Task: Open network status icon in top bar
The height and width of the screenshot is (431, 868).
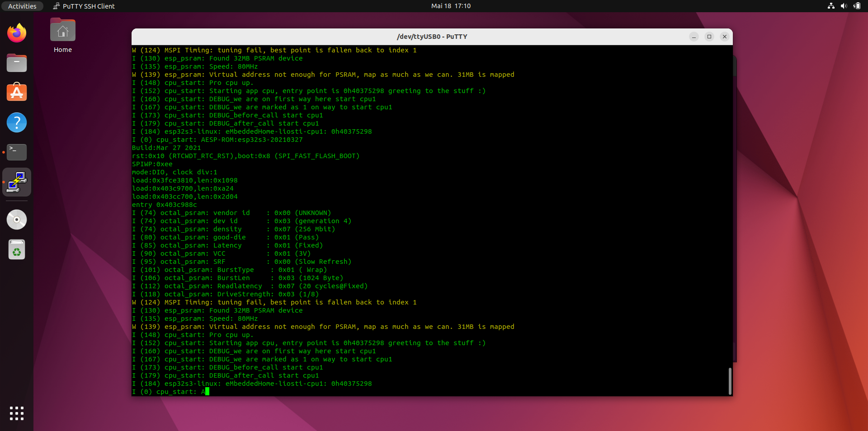Action: coord(831,6)
